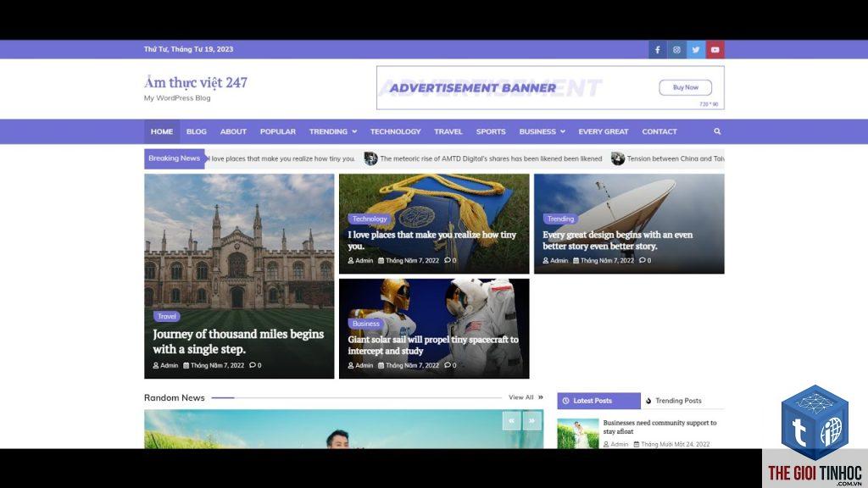The width and height of the screenshot is (868, 488).
Task: Open article Every great design begins
Action: 617,240
